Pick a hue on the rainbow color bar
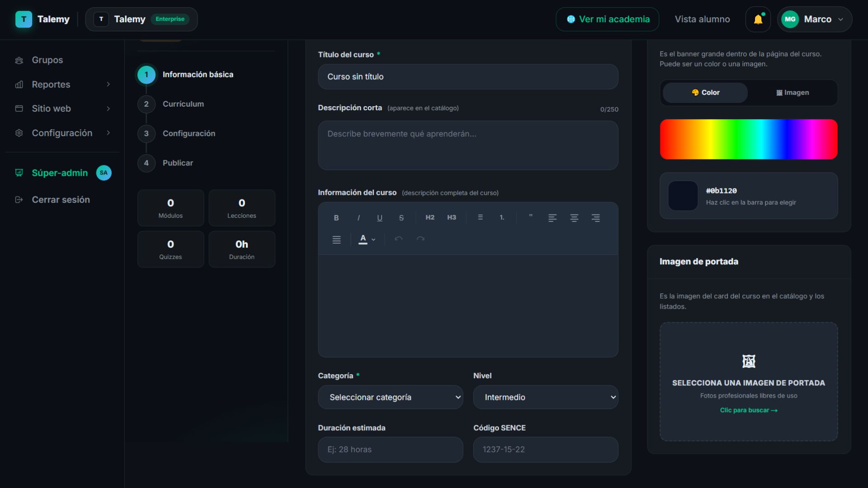The height and width of the screenshot is (488, 868). pyautogui.click(x=749, y=139)
